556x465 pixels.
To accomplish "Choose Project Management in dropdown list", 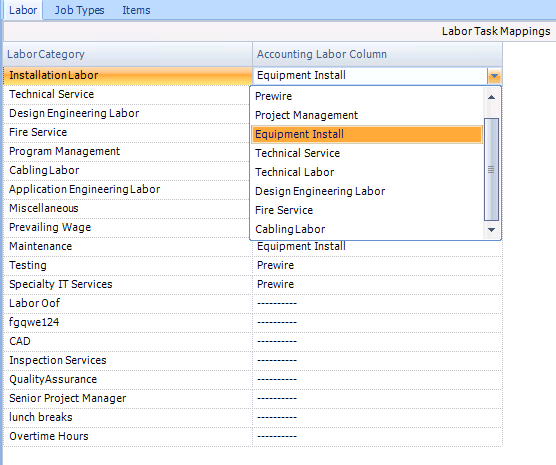I will tap(306, 115).
